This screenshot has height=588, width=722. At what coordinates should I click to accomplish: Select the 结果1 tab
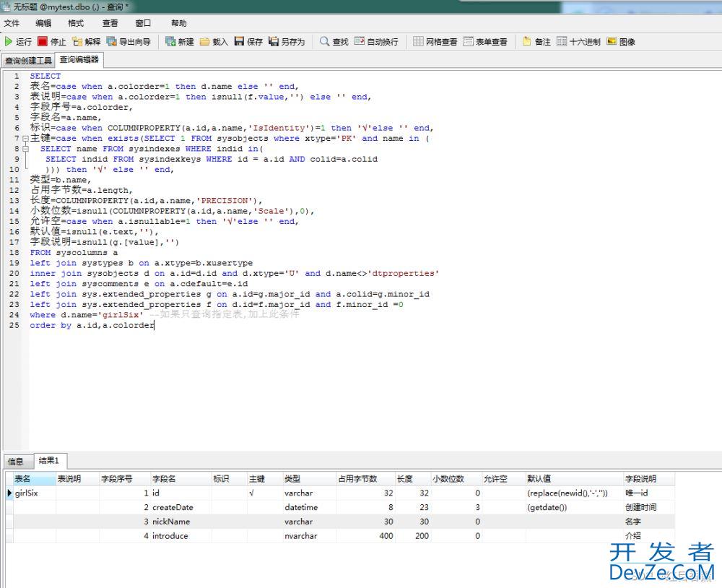49,460
